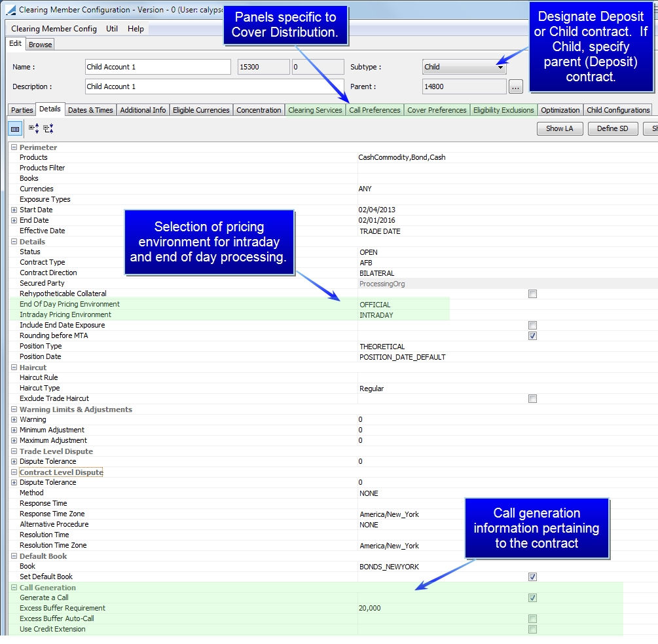The height and width of the screenshot is (644, 658).
Task: Open the Parties tab
Action: pyautogui.click(x=22, y=110)
